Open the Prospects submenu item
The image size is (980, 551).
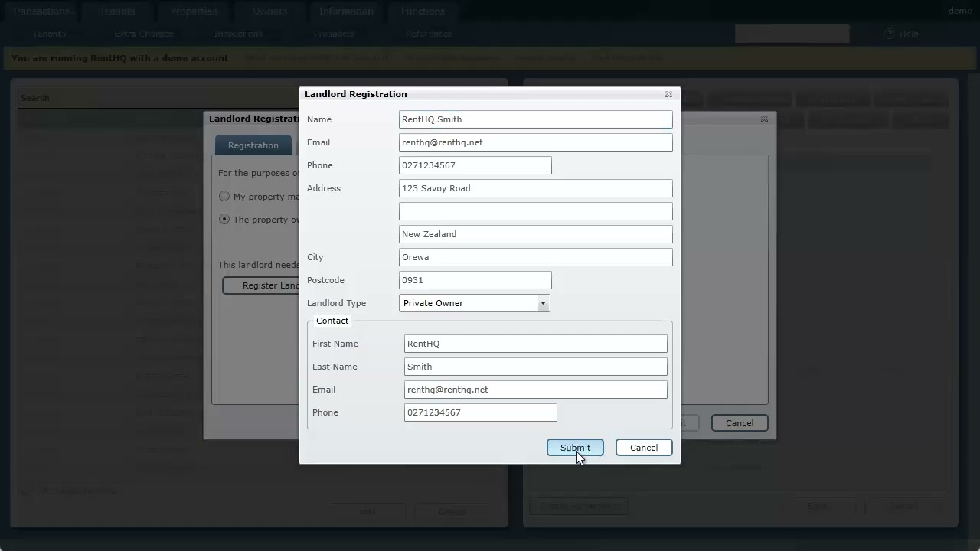pos(334,34)
